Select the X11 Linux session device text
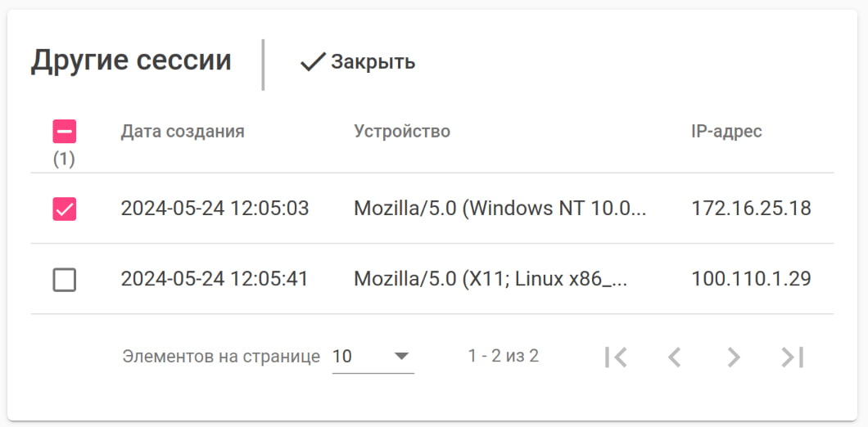Screen dimensions: 868x427 click(491, 279)
